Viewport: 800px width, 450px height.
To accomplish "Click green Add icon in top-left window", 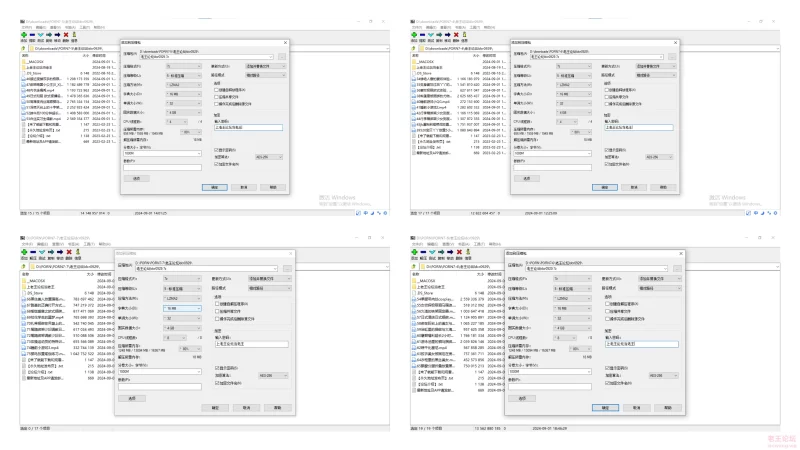I will tap(24, 35).
